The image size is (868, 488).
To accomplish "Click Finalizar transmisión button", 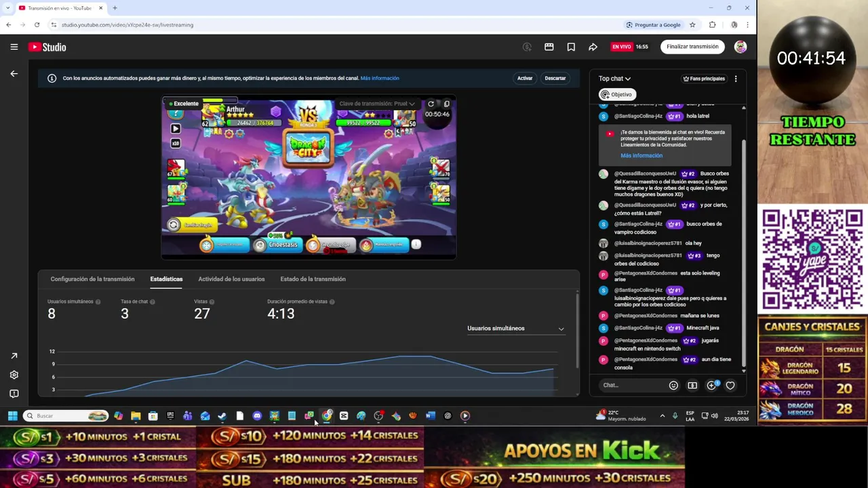I will point(692,47).
